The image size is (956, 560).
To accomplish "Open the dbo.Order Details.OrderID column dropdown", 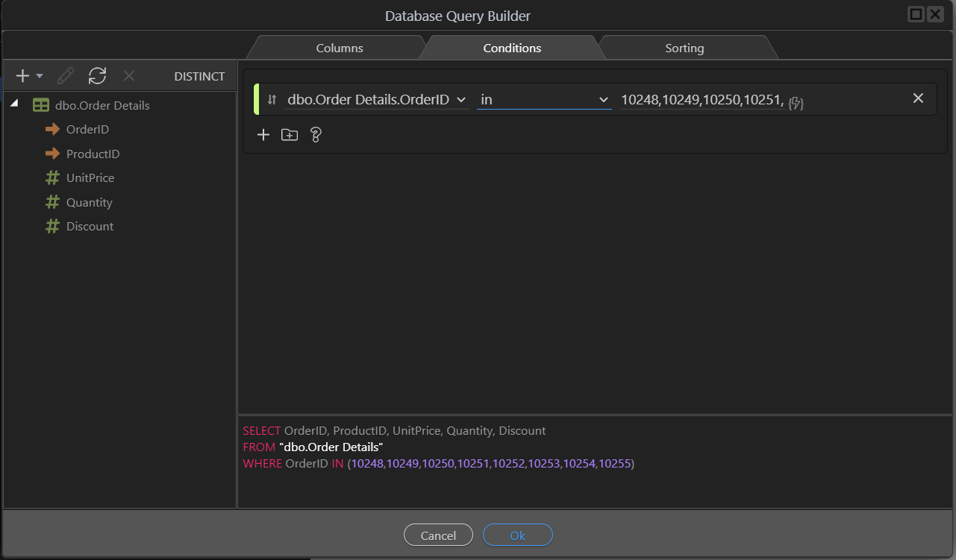I will [x=376, y=99].
